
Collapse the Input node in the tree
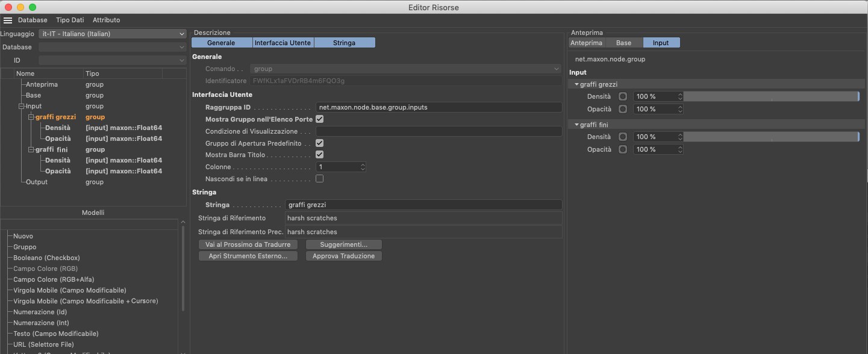pyautogui.click(x=21, y=106)
